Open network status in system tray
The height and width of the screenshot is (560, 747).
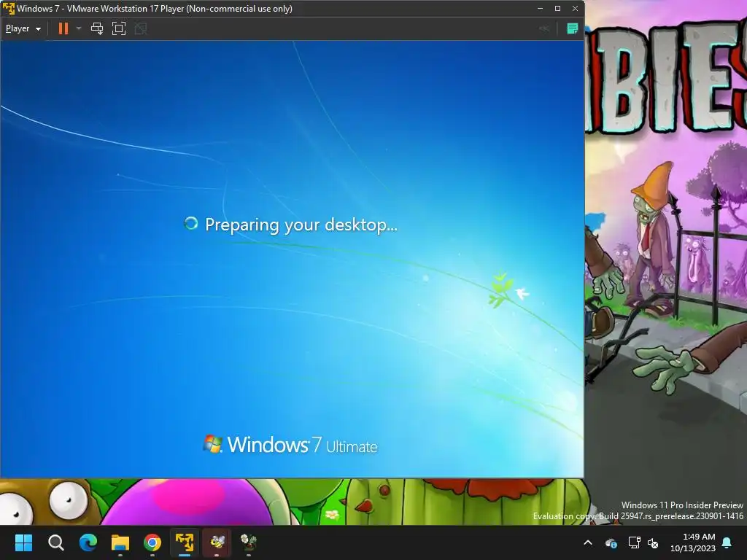click(634, 542)
